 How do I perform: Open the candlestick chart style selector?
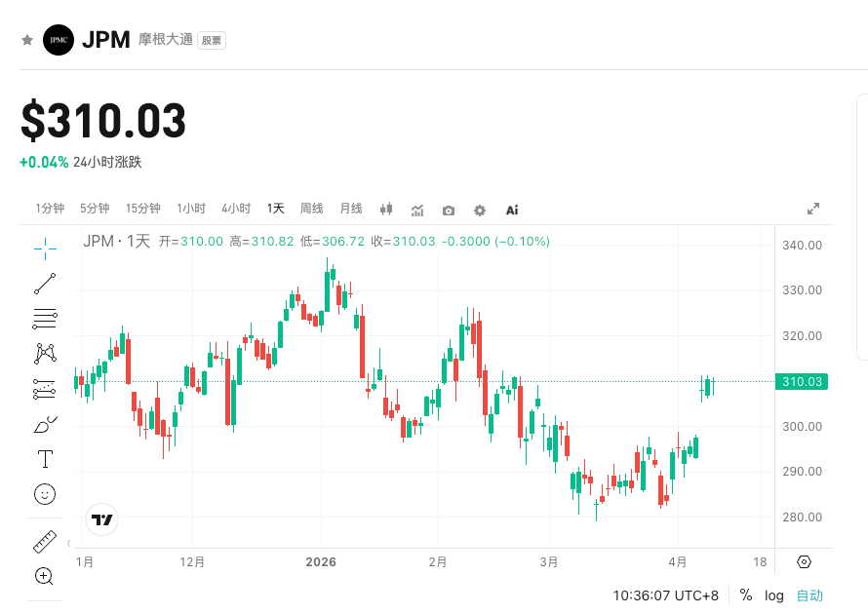385,210
